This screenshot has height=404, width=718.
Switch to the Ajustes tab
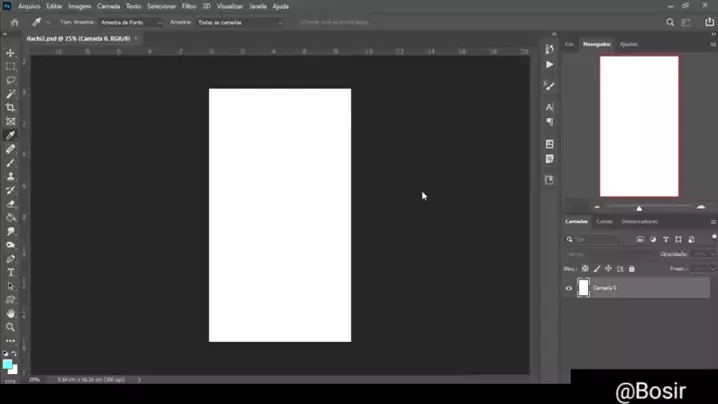[x=629, y=44]
